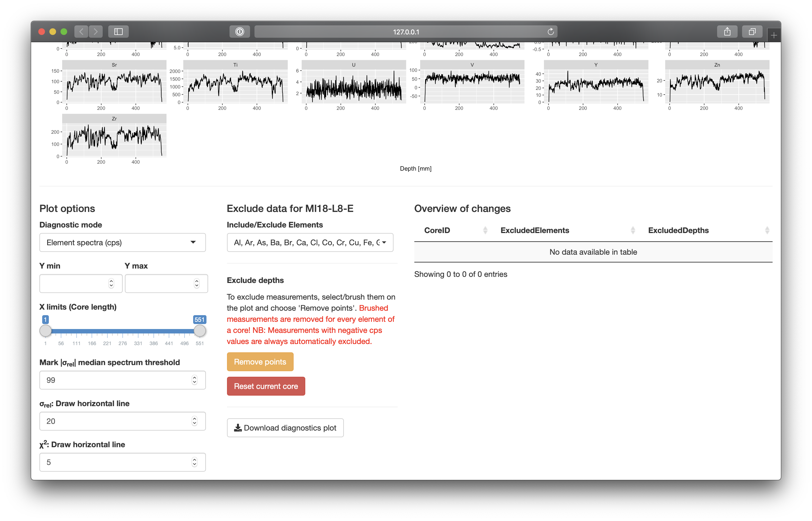Open the Diagnostic mode dropdown
The height and width of the screenshot is (521, 812).
click(122, 242)
